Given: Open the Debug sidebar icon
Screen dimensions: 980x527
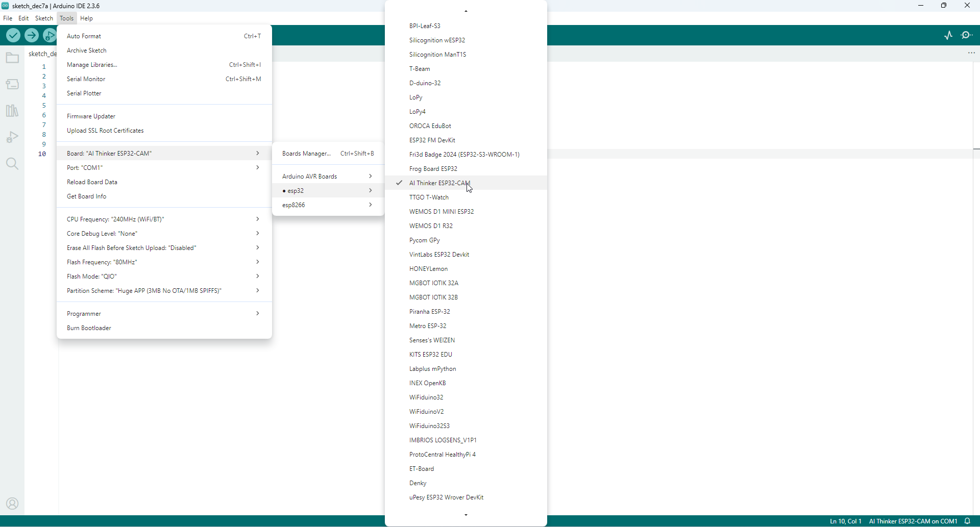Looking at the screenshot, I should click(x=12, y=137).
